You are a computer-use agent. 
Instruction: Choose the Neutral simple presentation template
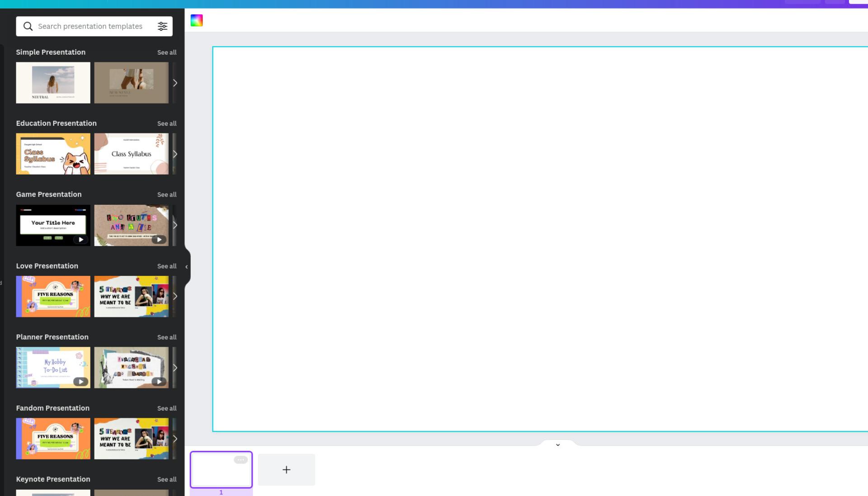point(53,83)
